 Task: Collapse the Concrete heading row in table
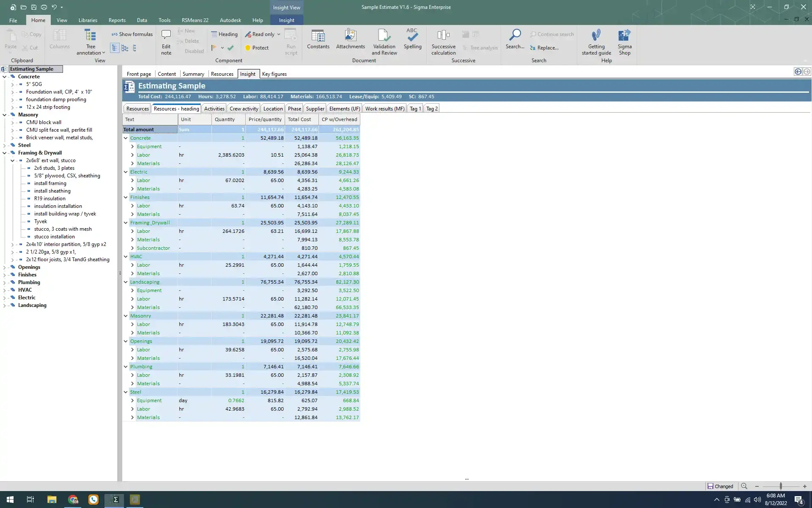point(126,138)
